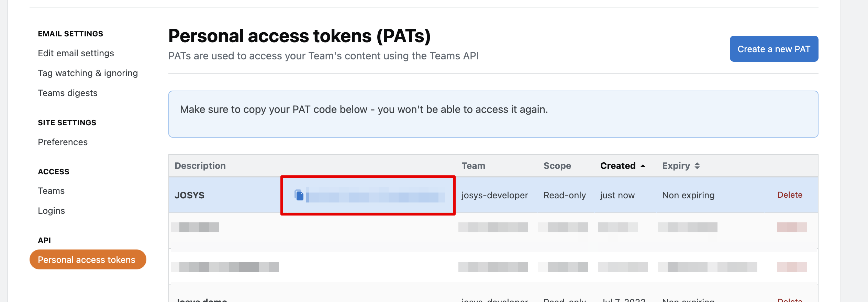Click josys-developer team in JOSYS row
Screen dimensions: 868x302
tap(494, 195)
